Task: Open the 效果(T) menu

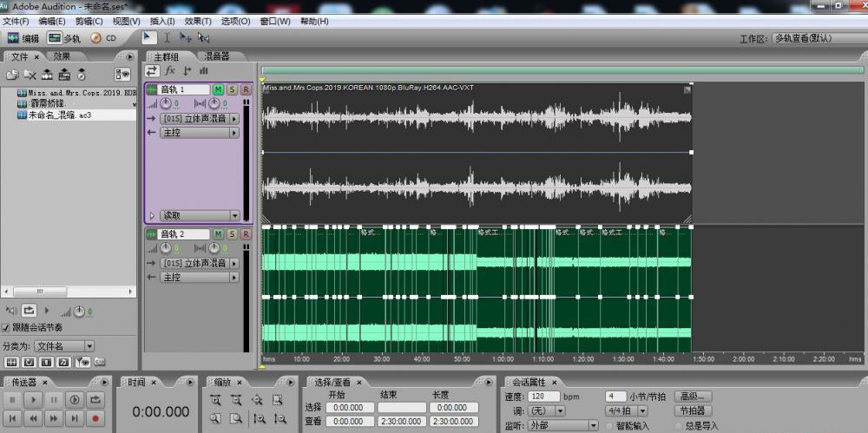Action: [x=198, y=21]
